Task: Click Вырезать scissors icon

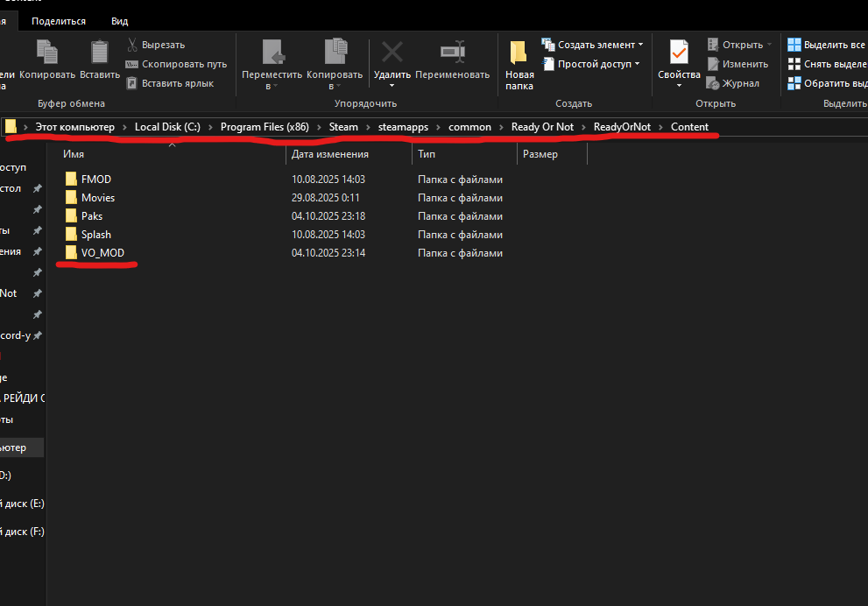Action: pyautogui.click(x=132, y=45)
